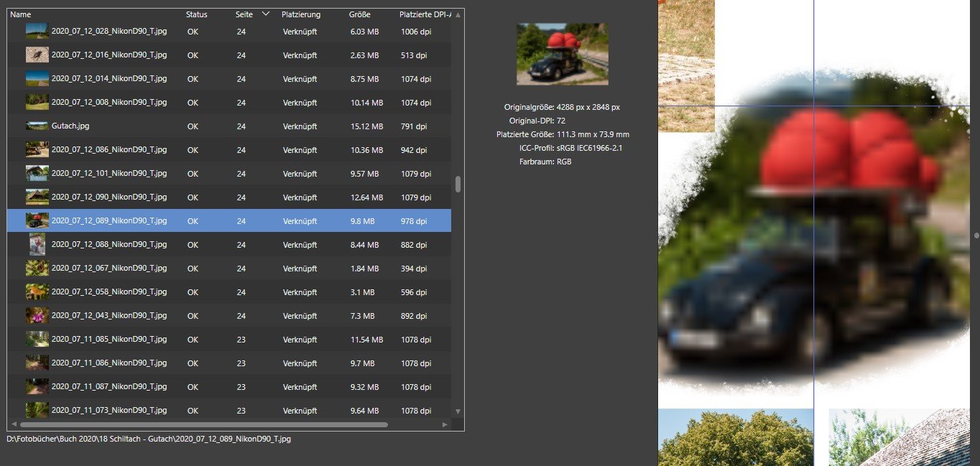The height and width of the screenshot is (466, 980).
Task: Select file name 2020_07_11_085_NikonD90_T.jpg
Action: pyautogui.click(x=109, y=339)
